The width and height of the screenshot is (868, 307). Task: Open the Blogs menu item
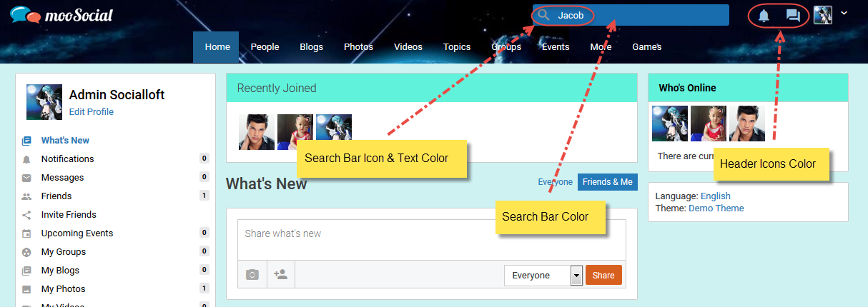(311, 47)
